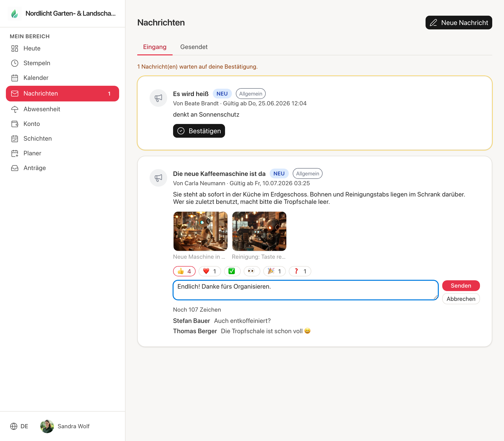Open the Stempeln clock entry
The width and height of the screenshot is (504, 441).
coord(63,63)
